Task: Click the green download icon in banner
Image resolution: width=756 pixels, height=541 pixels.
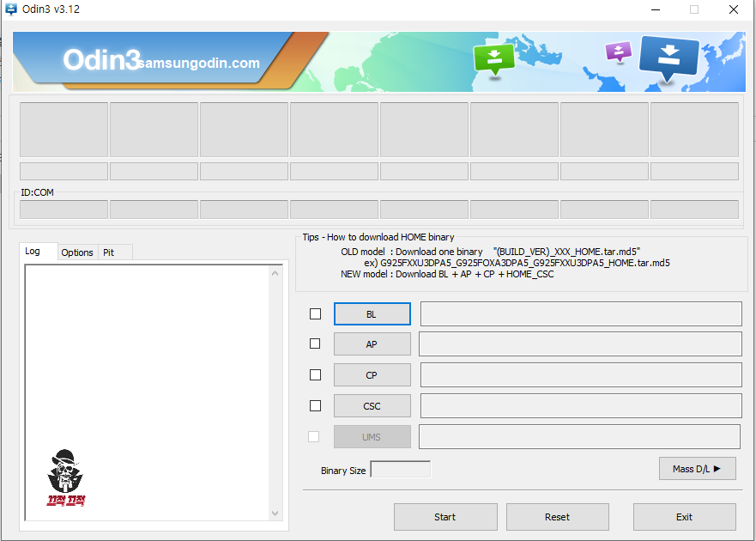Action: (493, 59)
